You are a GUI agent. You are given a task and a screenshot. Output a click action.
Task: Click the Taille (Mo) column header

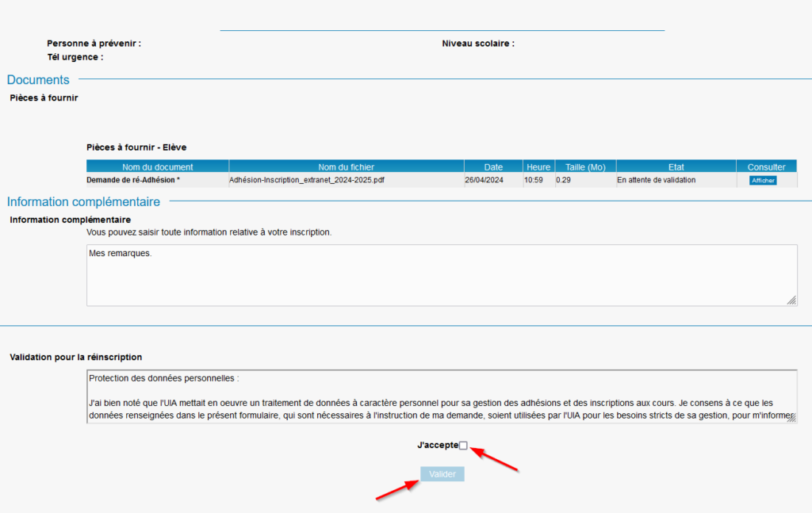585,167
